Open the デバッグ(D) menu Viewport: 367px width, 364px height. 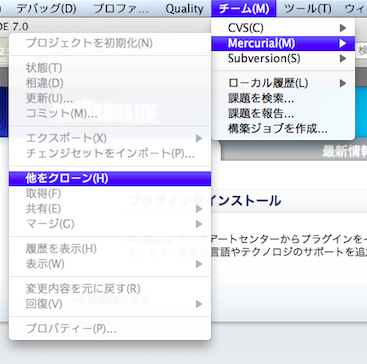click(46, 9)
